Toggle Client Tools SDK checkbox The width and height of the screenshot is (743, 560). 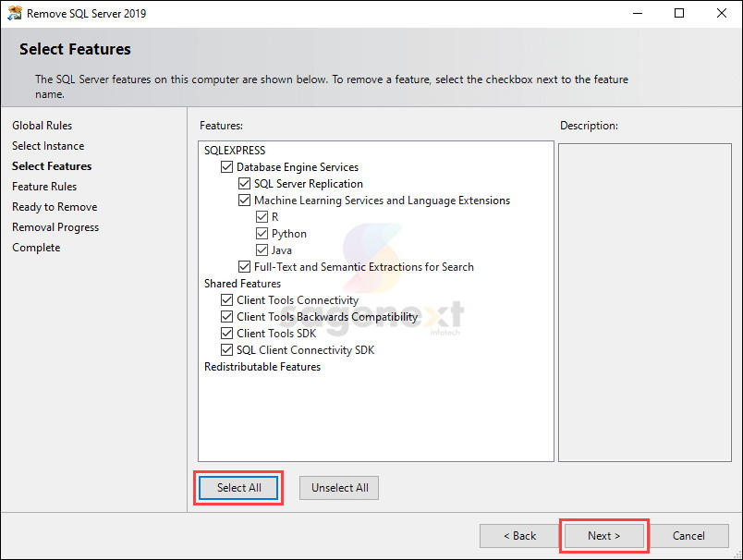click(226, 333)
